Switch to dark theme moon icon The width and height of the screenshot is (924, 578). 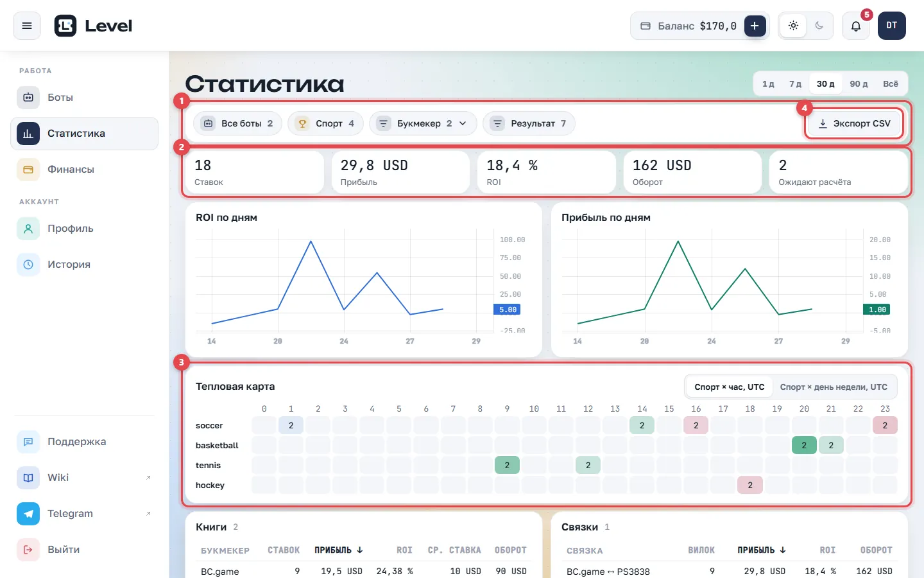pyautogui.click(x=819, y=26)
